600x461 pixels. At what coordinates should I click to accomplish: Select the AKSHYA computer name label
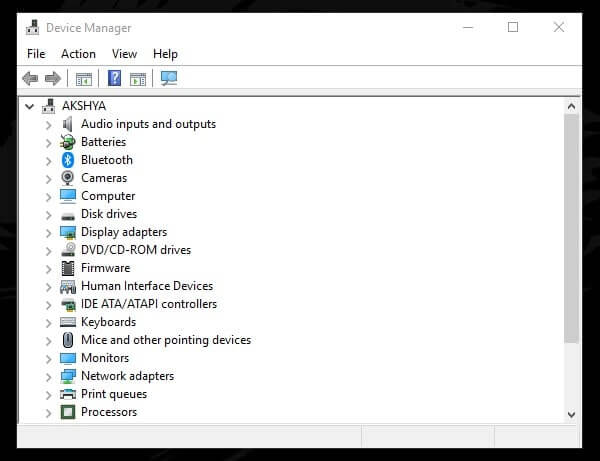pos(84,106)
